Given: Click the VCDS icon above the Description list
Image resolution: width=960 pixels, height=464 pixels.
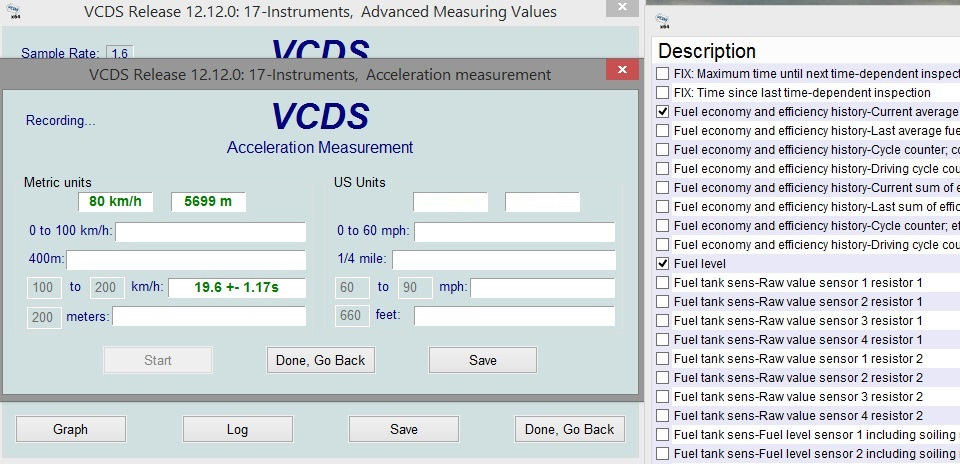Looking at the screenshot, I should tap(662, 21).
